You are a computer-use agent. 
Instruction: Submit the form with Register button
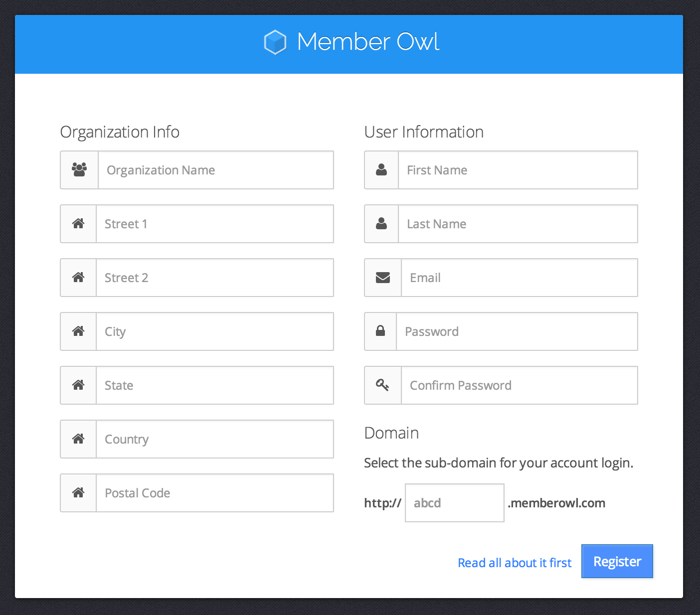coord(617,561)
